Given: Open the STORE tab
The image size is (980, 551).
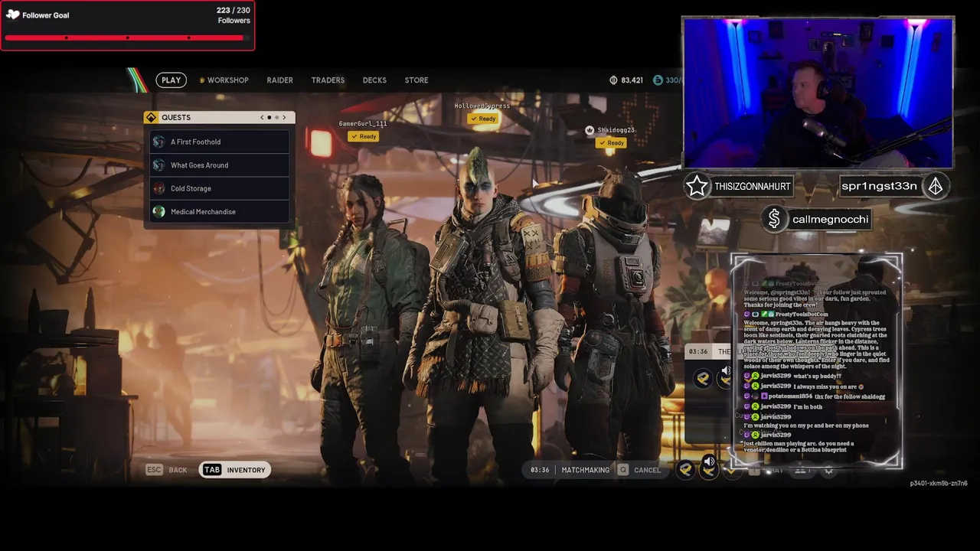Looking at the screenshot, I should 416,80.
